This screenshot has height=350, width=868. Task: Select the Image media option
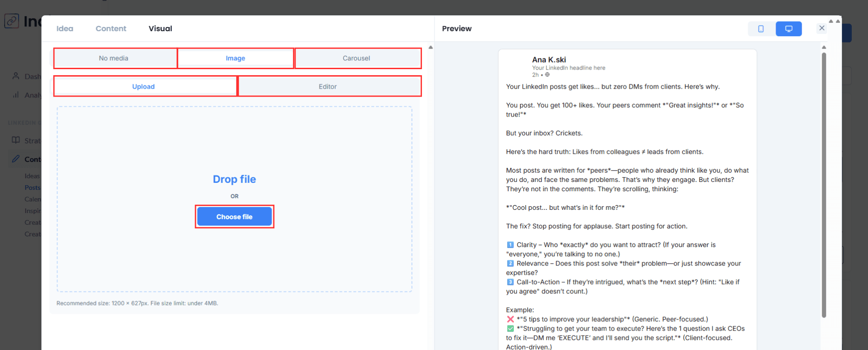pyautogui.click(x=235, y=58)
